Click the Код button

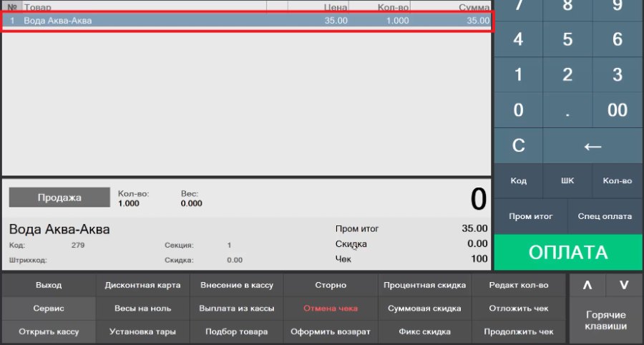(x=518, y=180)
